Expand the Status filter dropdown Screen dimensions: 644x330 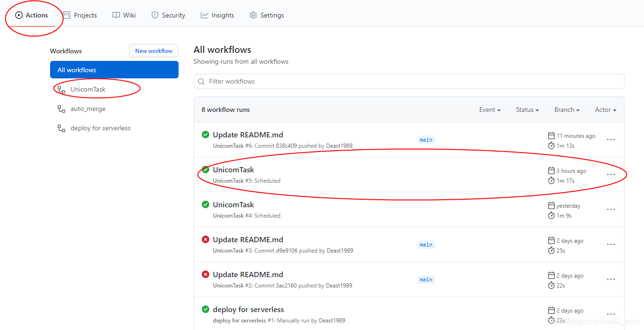click(x=527, y=110)
